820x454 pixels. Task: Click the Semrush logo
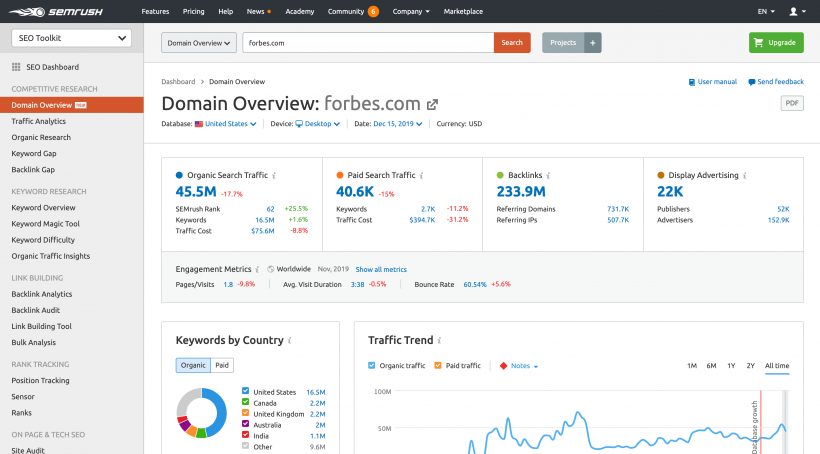click(56, 12)
